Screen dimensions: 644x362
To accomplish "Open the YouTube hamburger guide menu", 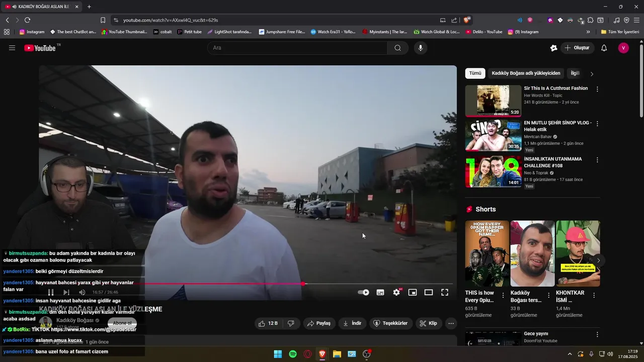I will [x=12, y=48].
